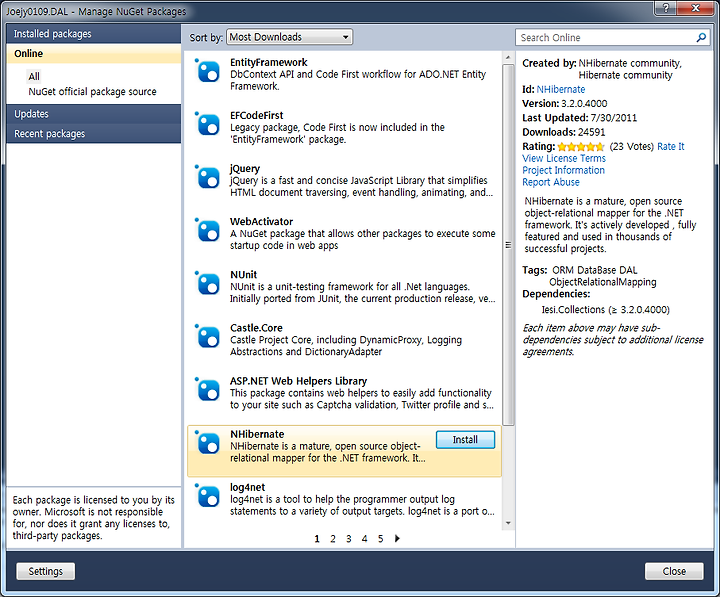Click the (23 Votes) text
This screenshot has height=597, width=720.
pos(631,146)
